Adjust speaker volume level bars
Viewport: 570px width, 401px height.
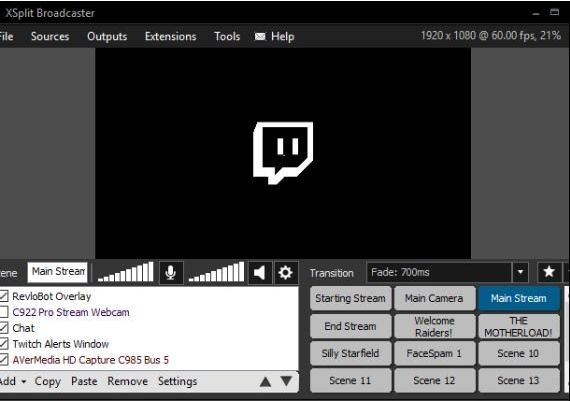pyautogui.click(x=216, y=272)
